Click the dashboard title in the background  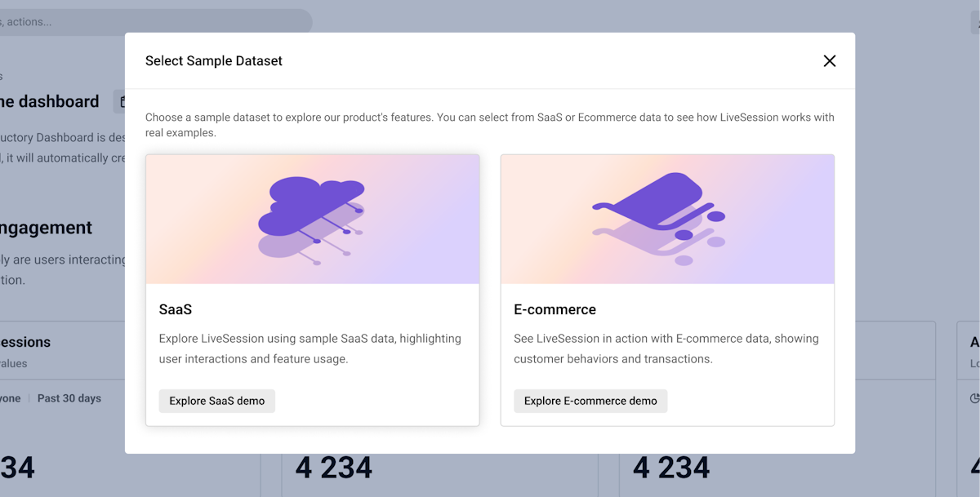click(49, 101)
